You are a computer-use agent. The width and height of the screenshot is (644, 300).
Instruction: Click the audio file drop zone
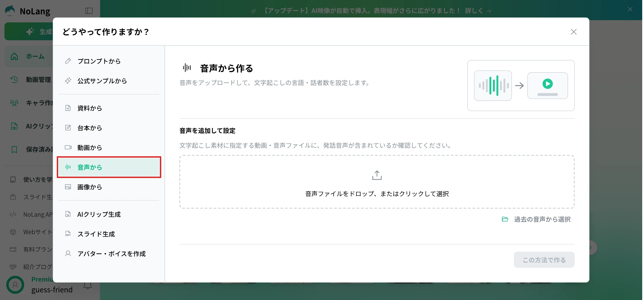[x=377, y=182]
